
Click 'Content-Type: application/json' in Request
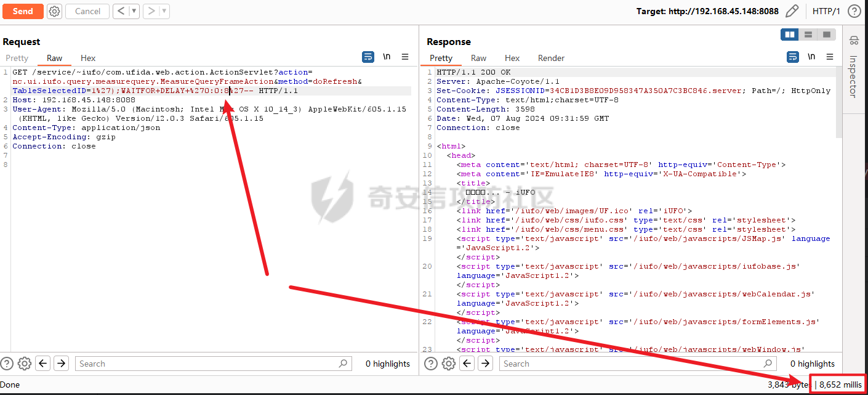pyautogui.click(x=86, y=128)
